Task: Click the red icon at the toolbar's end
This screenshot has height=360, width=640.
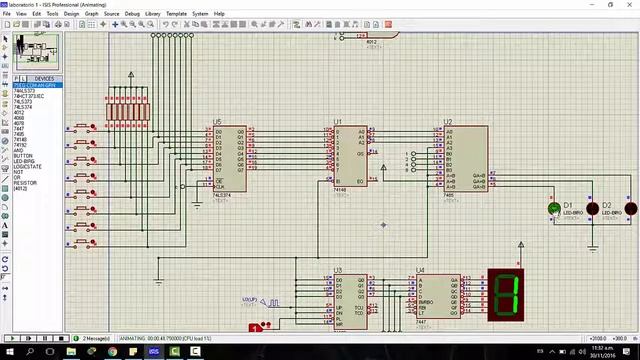Action: point(388,24)
